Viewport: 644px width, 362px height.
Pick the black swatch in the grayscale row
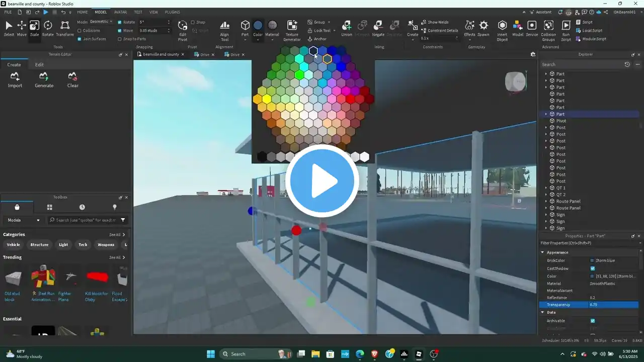click(262, 157)
